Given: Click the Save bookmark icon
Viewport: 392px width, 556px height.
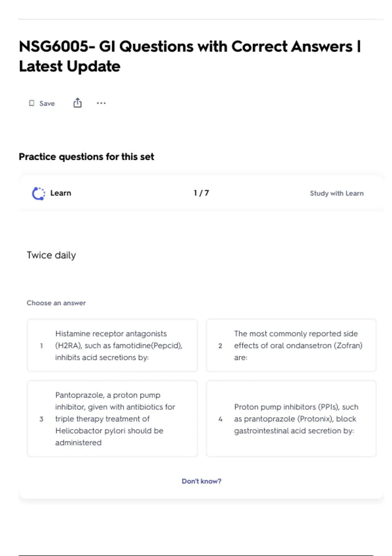Looking at the screenshot, I should click(32, 103).
